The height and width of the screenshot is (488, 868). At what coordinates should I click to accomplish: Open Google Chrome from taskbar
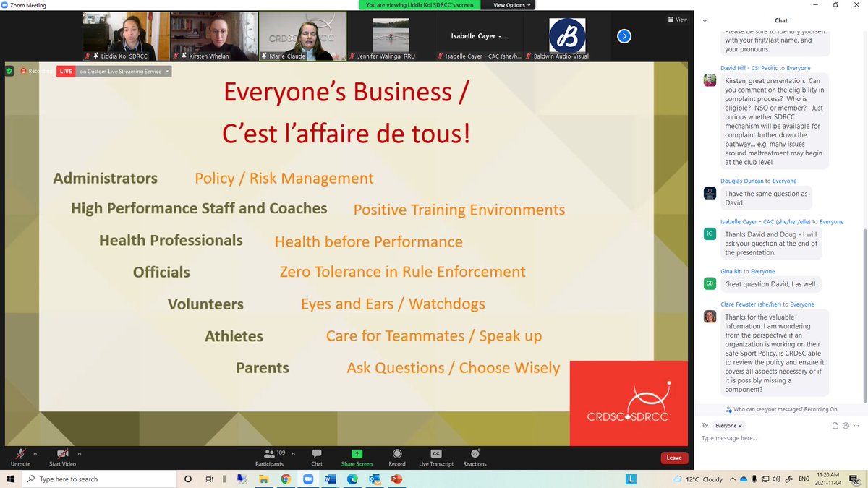pos(286,479)
